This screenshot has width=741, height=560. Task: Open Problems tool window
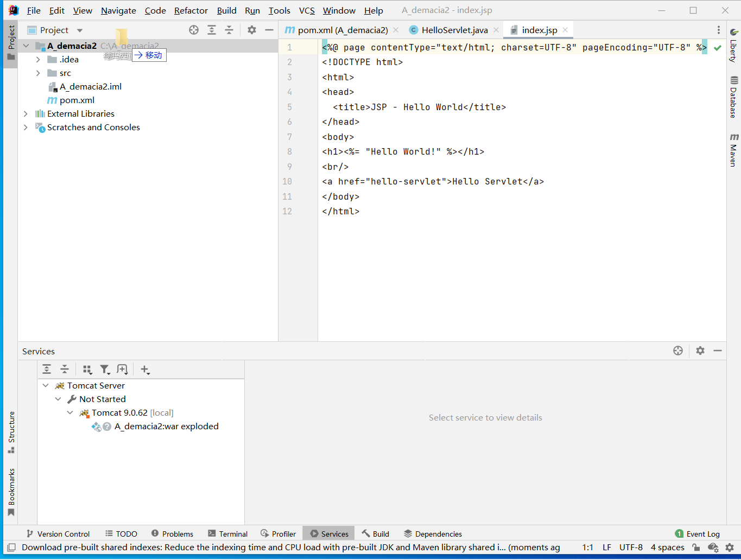172,534
